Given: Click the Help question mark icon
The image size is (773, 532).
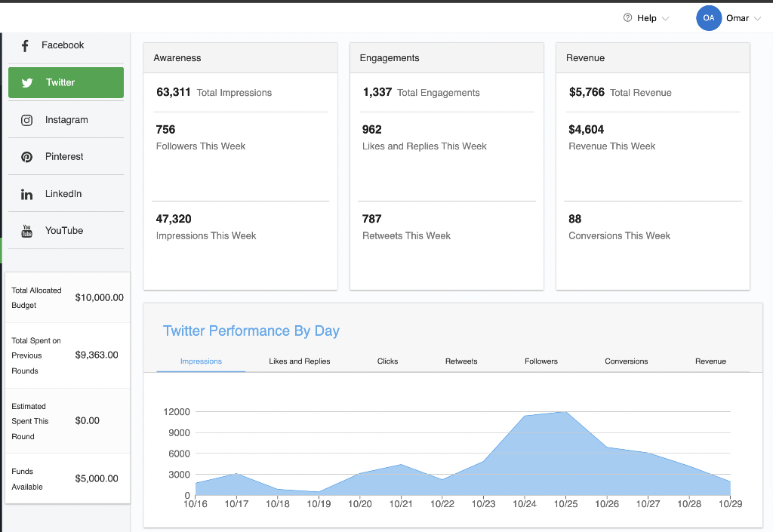Looking at the screenshot, I should click(x=627, y=18).
